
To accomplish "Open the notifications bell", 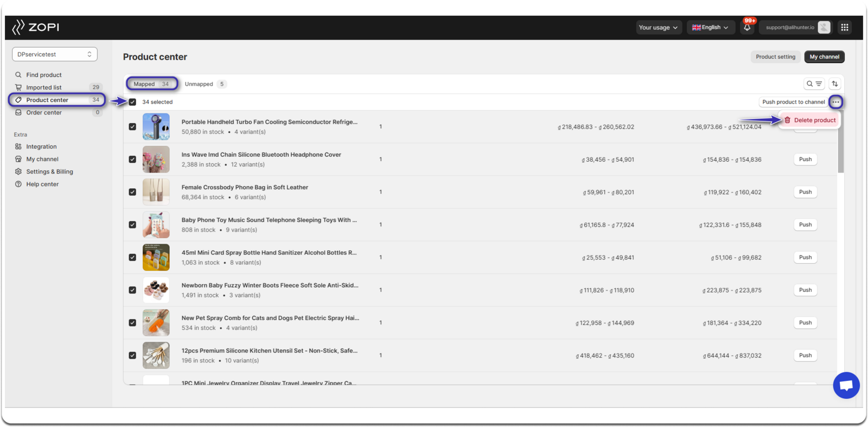I will (x=747, y=27).
